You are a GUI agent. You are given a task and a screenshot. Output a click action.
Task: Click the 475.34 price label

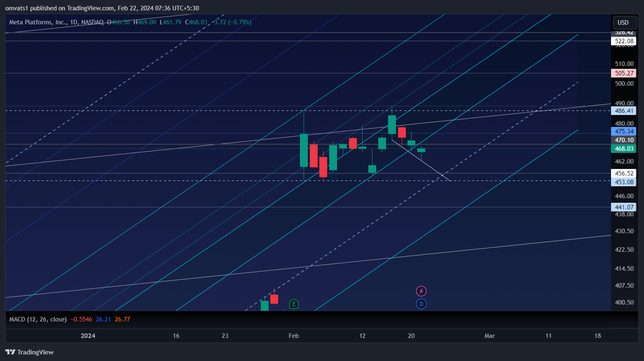click(623, 131)
